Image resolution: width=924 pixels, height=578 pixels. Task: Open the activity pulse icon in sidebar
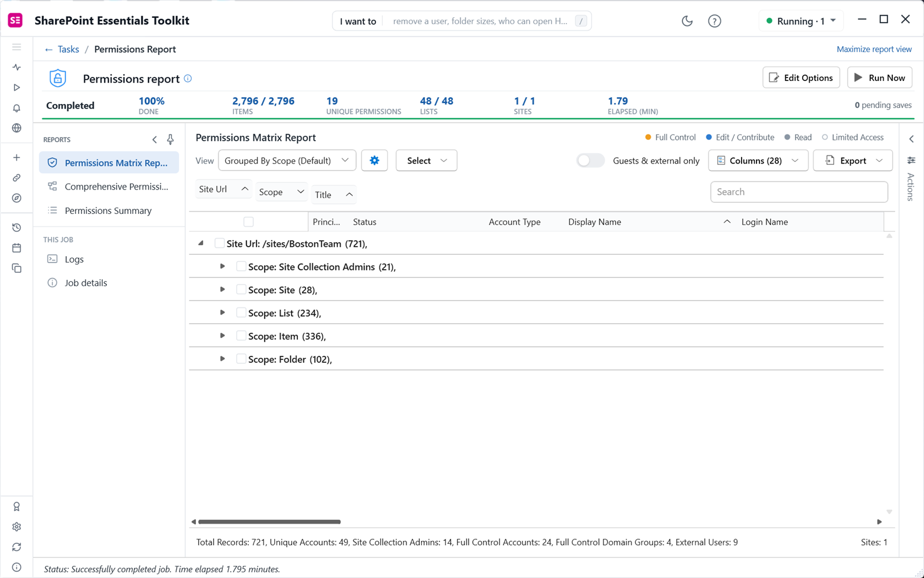(x=17, y=68)
